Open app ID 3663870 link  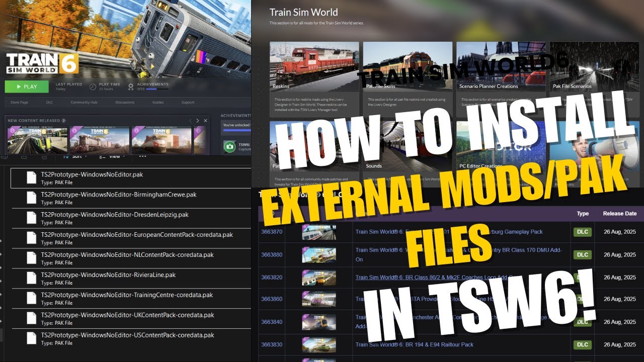coord(272,232)
